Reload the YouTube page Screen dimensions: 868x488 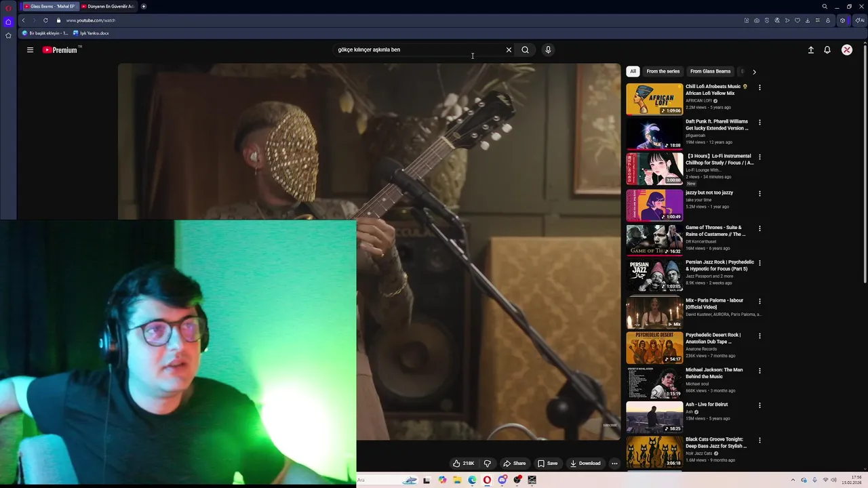coord(45,20)
